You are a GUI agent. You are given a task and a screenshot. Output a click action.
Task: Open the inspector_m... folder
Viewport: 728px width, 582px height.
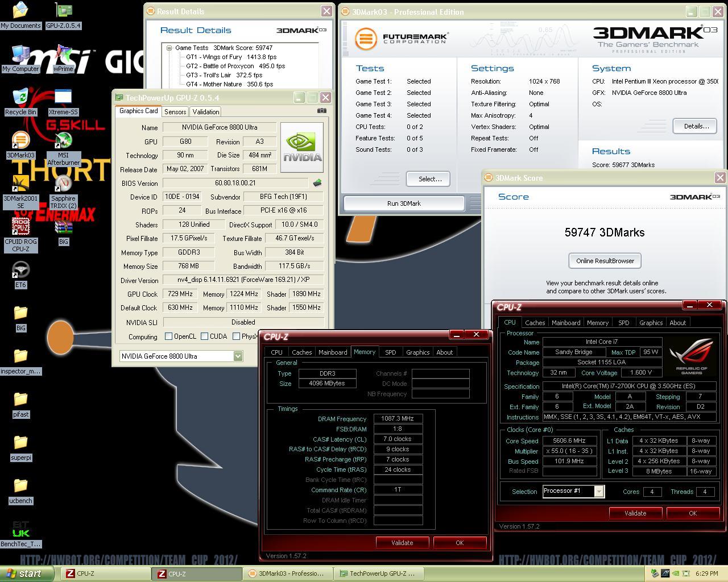pos(20,360)
